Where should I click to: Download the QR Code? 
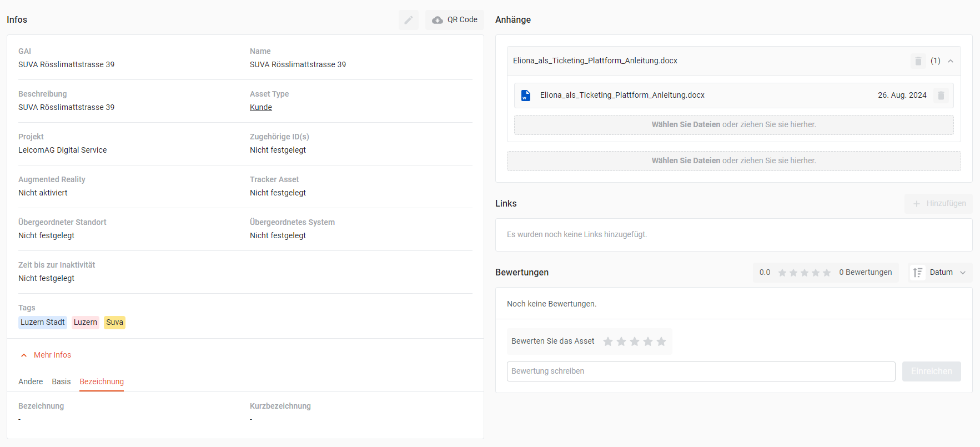coord(455,20)
